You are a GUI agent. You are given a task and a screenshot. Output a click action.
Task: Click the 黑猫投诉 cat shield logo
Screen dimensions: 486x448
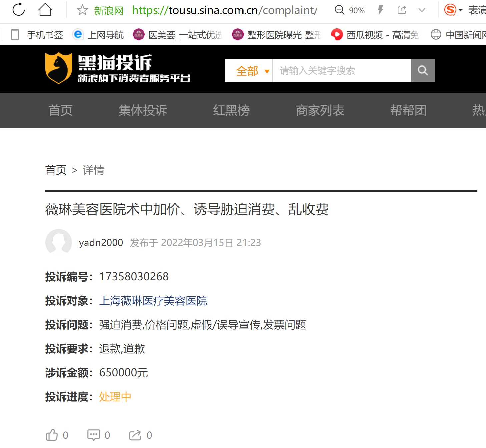click(58, 68)
